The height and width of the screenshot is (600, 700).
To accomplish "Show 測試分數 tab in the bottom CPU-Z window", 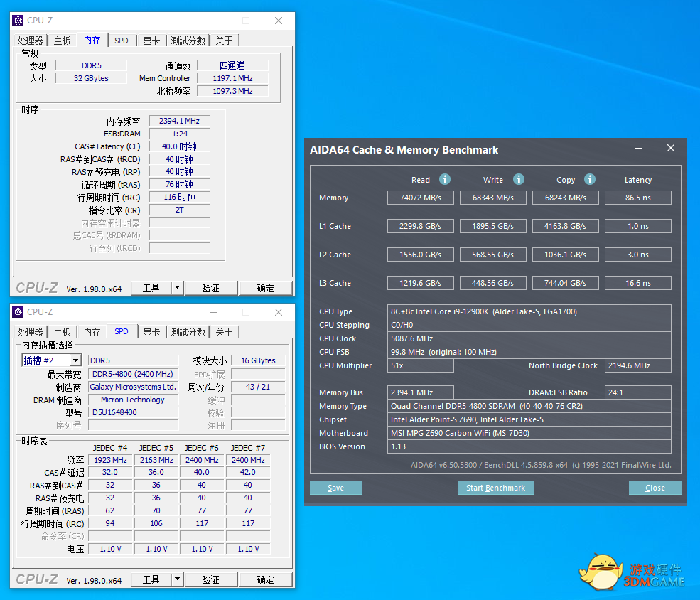I will pos(188,332).
